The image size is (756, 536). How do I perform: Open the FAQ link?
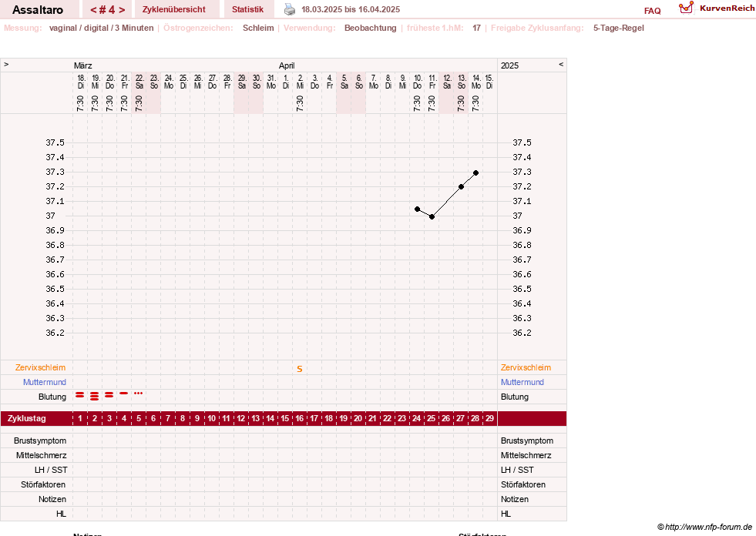point(652,11)
